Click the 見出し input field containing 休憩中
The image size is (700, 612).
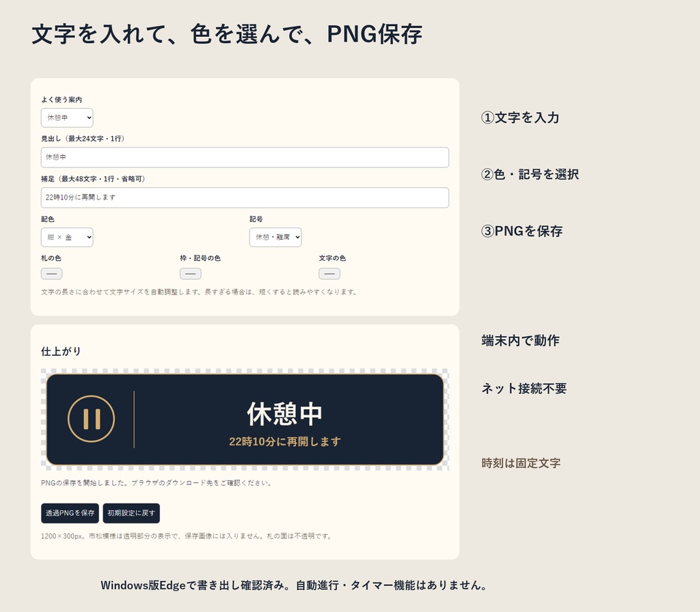point(245,158)
